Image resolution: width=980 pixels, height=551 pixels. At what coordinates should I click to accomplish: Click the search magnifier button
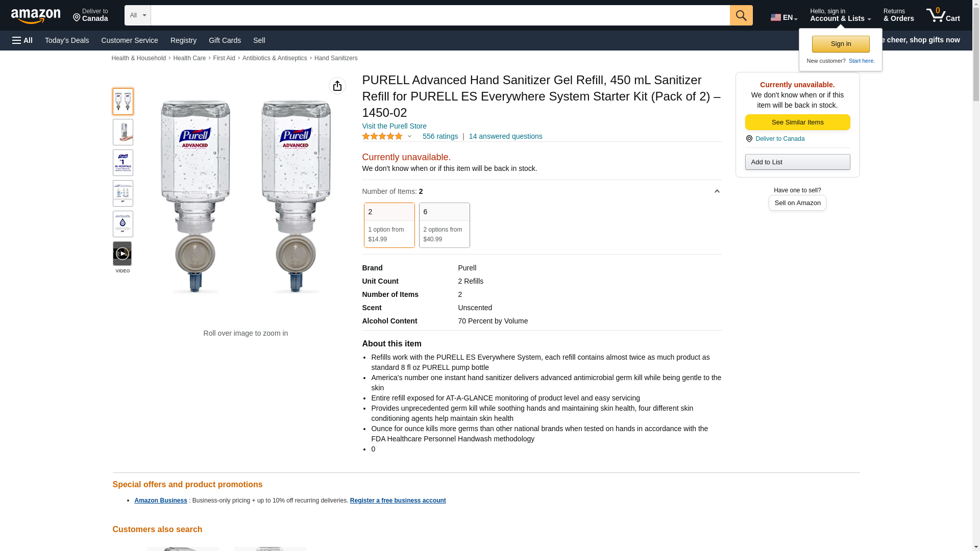pyautogui.click(x=741, y=15)
